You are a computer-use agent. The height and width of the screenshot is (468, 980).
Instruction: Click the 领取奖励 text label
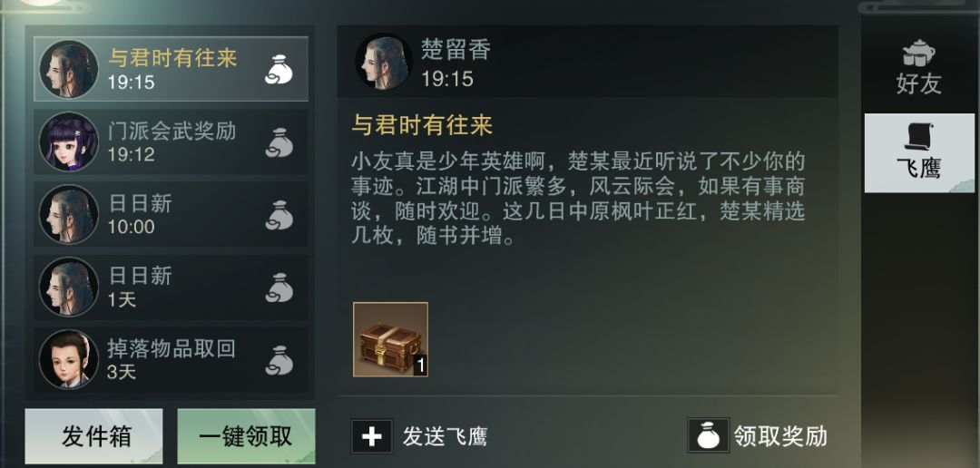tap(780, 435)
